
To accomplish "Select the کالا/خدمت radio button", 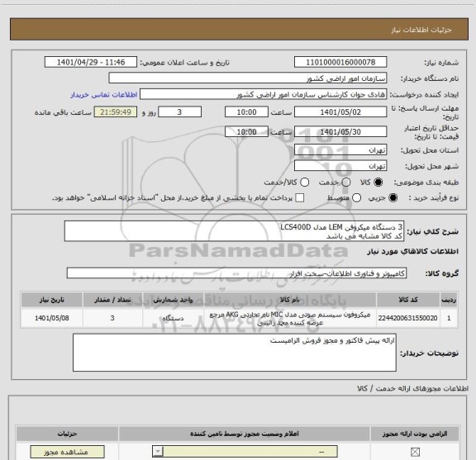I will (304, 183).
